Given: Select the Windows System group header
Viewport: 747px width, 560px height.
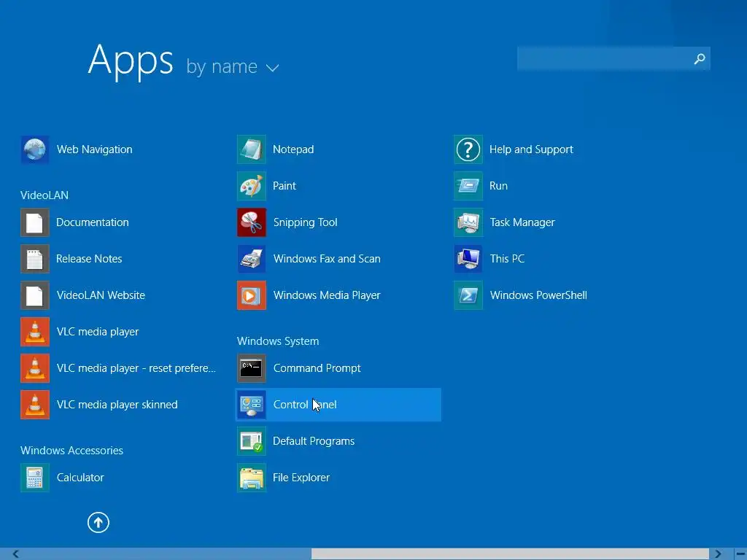Looking at the screenshot, I should click(x=278, y=341).
